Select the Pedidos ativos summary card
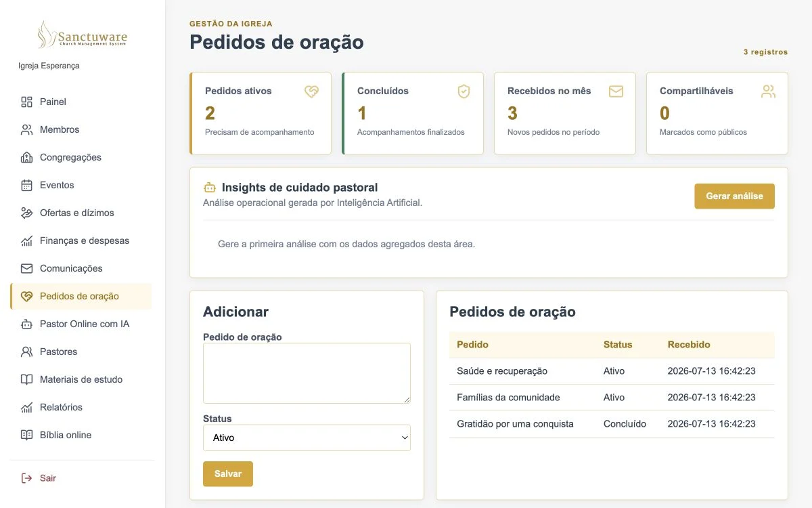The height and width of the screenshot is (508, 812). pos(261,114)
